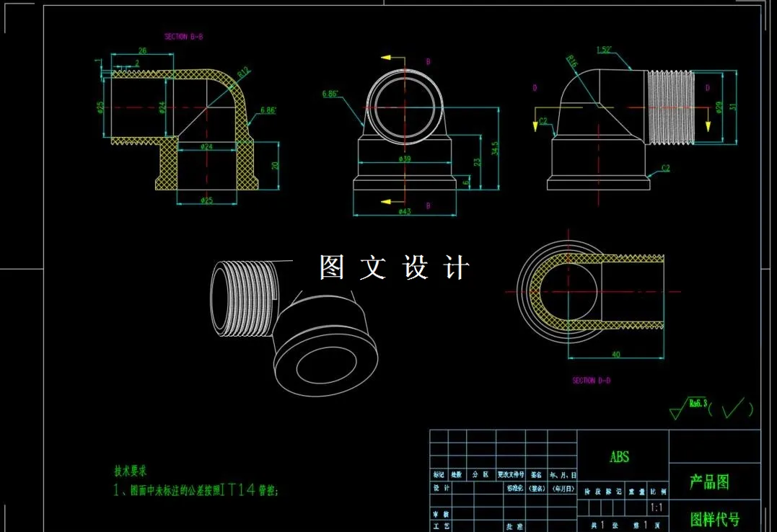Click the 40 dimension under SECTION D-D
This screenshot has width=777, height=532.
pos(617,356)
